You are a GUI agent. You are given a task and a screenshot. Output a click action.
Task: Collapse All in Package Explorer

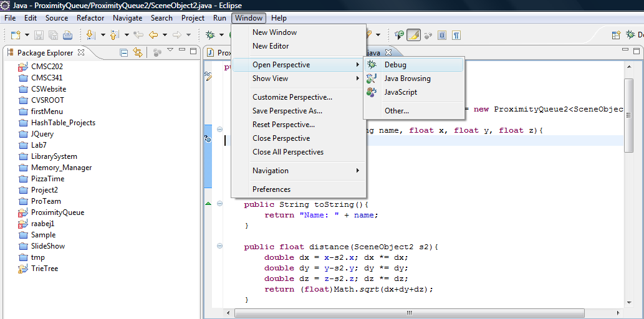coord(123,52)
